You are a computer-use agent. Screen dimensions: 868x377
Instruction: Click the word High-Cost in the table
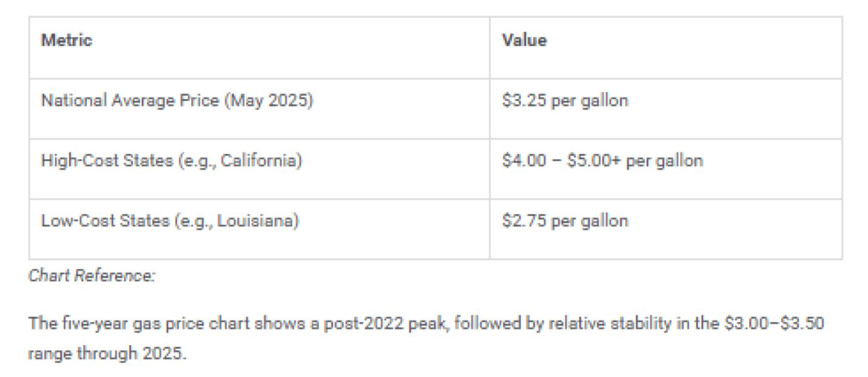click(73, 161)
